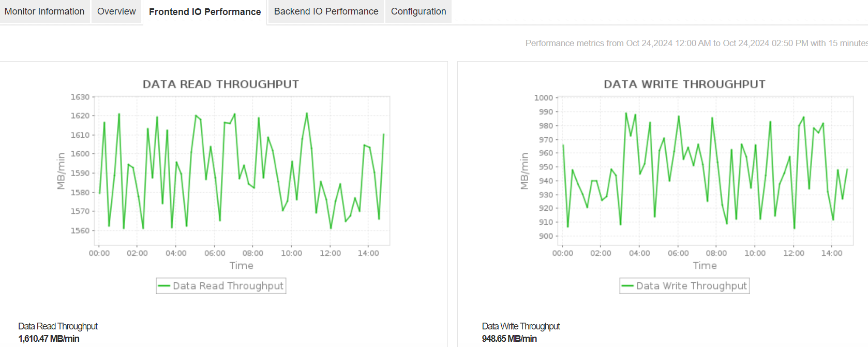Screen dimensions: 868x347
Task: Click the MB/min axis label of write chart
Action: (x=525, y=171)
